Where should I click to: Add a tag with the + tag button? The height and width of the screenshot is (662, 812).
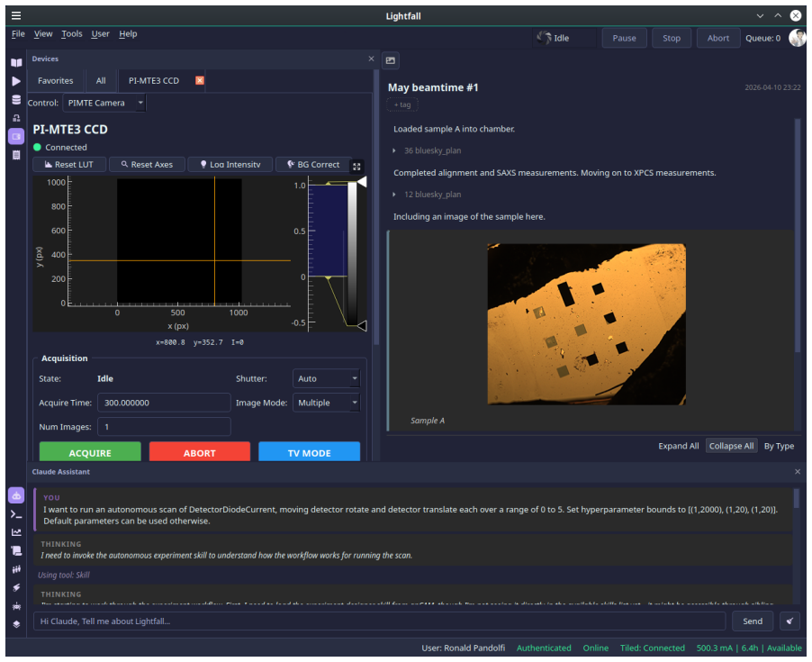[402, 104]
